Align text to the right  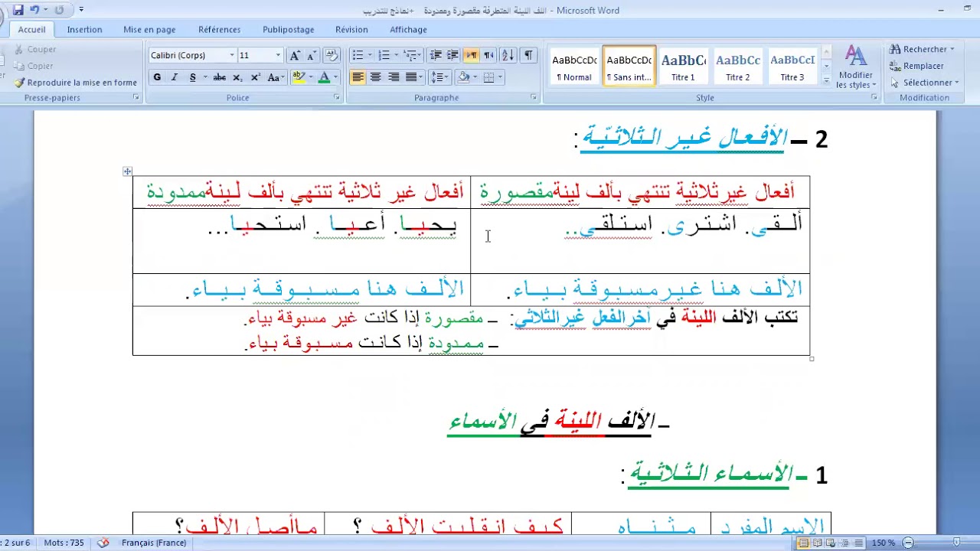pos(394,77)
